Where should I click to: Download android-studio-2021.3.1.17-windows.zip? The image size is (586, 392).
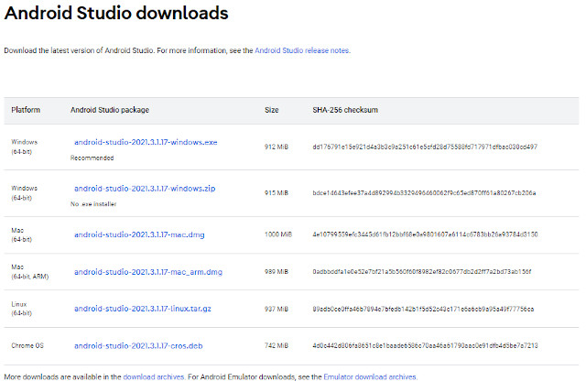tap(145, 189)
